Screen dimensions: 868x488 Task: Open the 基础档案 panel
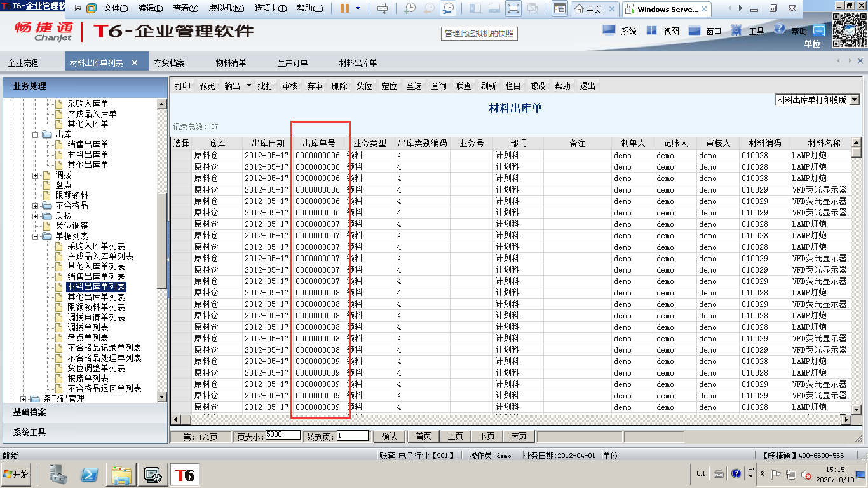[85, 412]
